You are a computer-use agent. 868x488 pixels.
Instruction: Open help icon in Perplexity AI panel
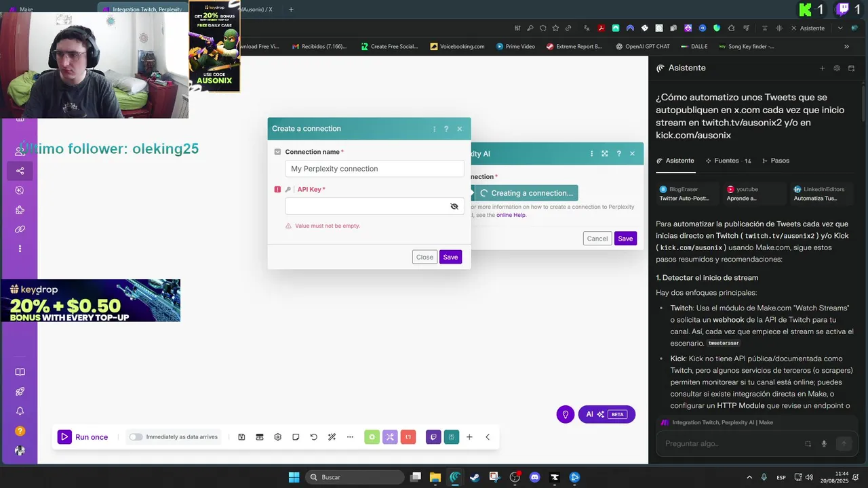point(618,154)
